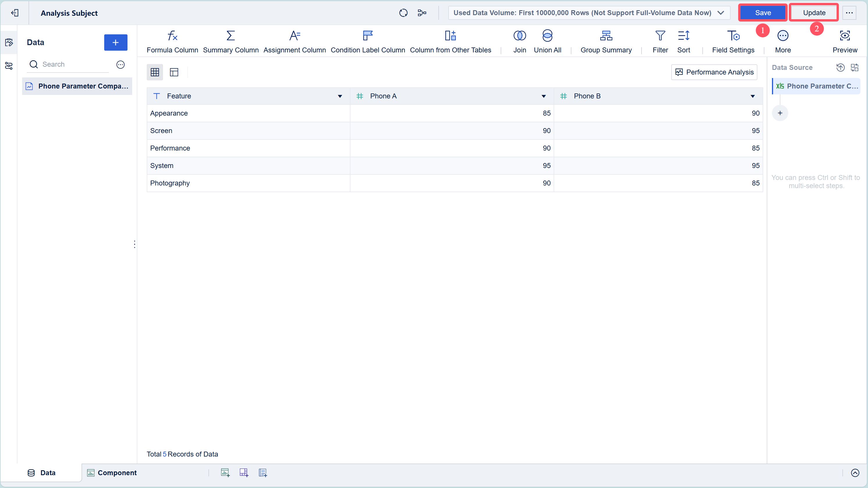Click the Formula Column icon

172,36
